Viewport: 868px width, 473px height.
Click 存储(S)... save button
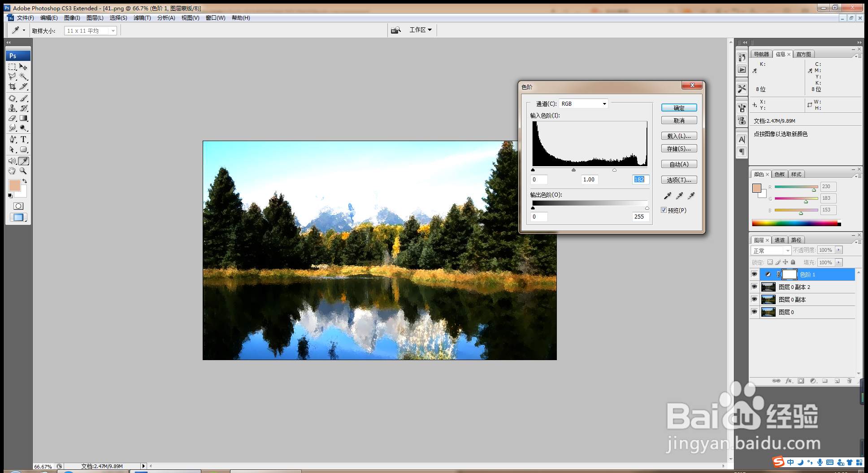click(x=679, y=148)
